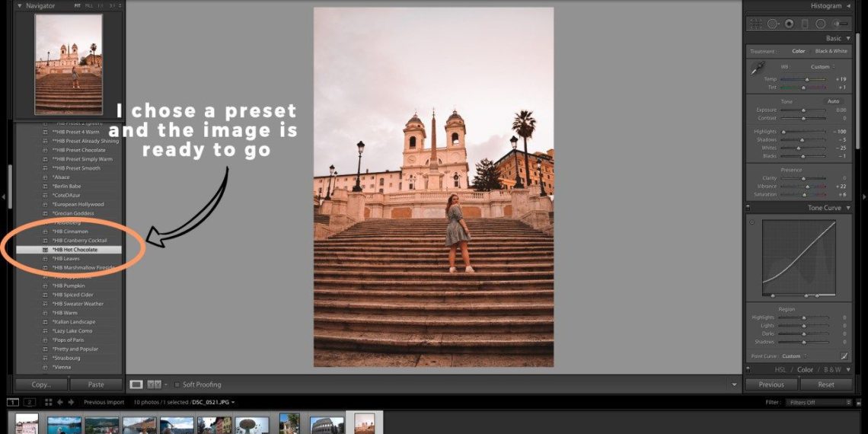Screen dimensions: 868x434
Task: Open Before/After view options arrow
Action: tap(165, 385)
